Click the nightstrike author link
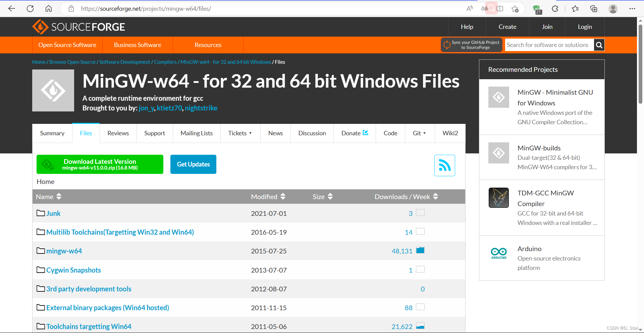Screen dimensions: 644x333 (x=201, y=108)
